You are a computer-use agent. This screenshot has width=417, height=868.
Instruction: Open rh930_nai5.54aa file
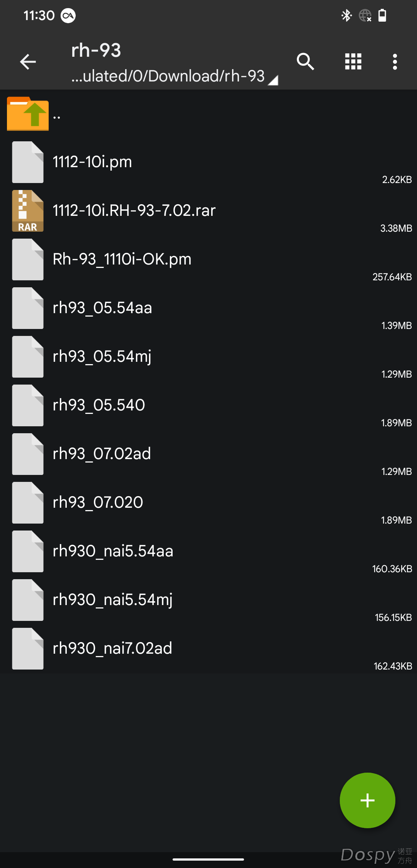[x=208, y=551]
